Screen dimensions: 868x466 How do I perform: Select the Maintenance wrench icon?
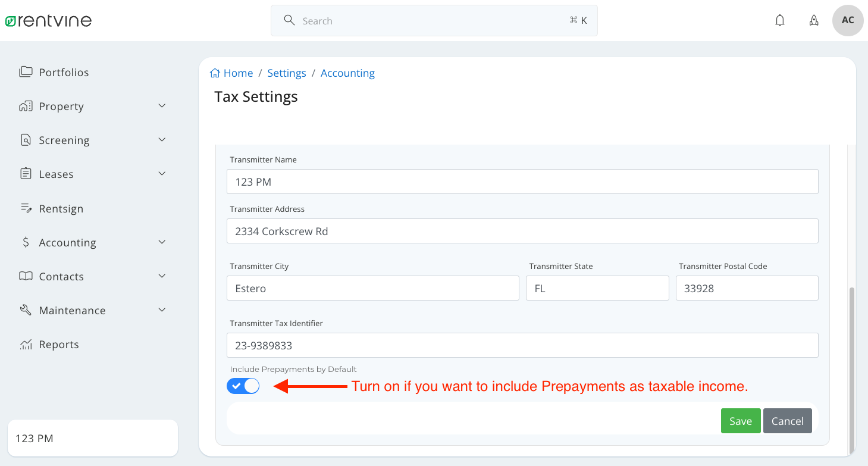point(26,309)
